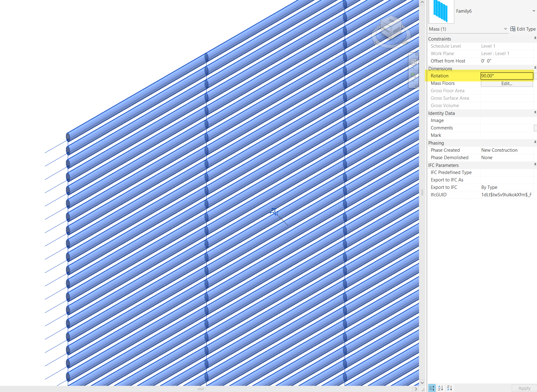Click the RIGHT face of the ViewCube
Viewport: 537px width, 392px height.
(397, 31)
